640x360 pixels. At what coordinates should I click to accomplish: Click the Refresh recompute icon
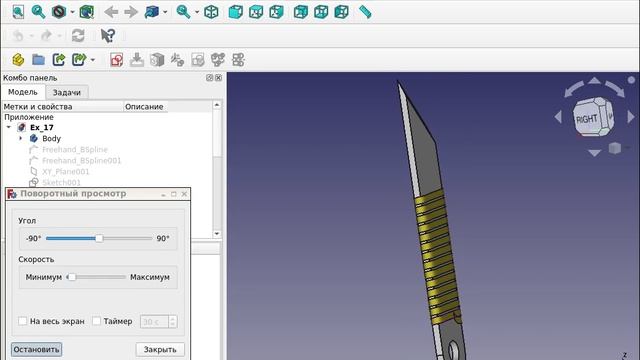coord(78,36)
